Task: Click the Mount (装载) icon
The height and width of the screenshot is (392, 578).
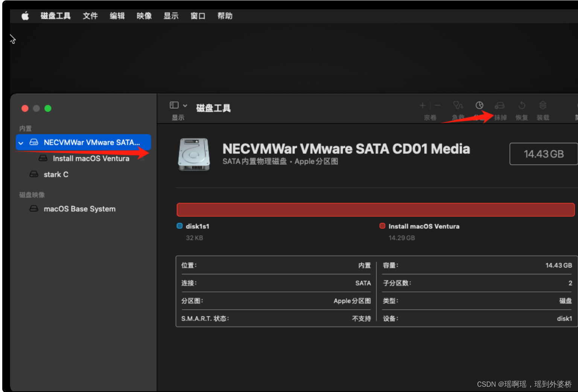Action: click(x=543, y=105)
